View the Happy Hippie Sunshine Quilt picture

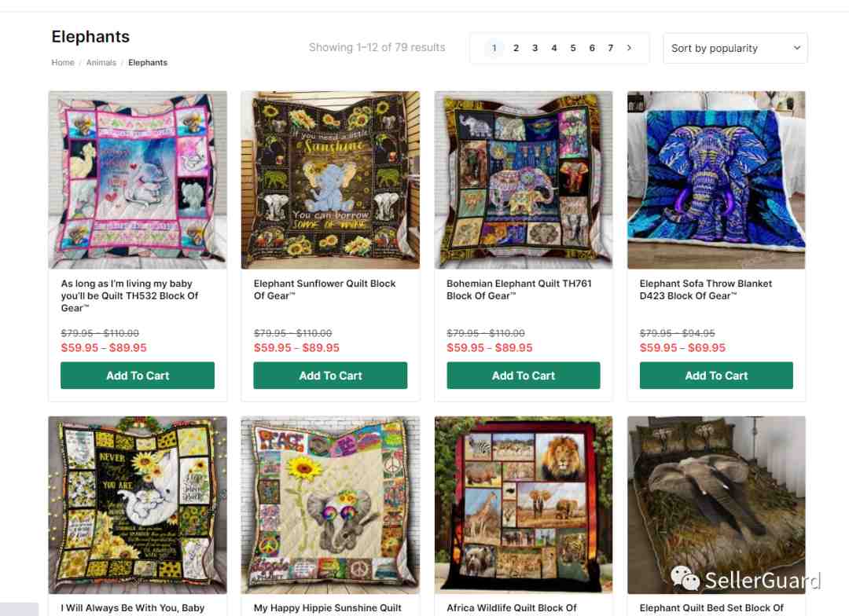click(x=330, y=505)
